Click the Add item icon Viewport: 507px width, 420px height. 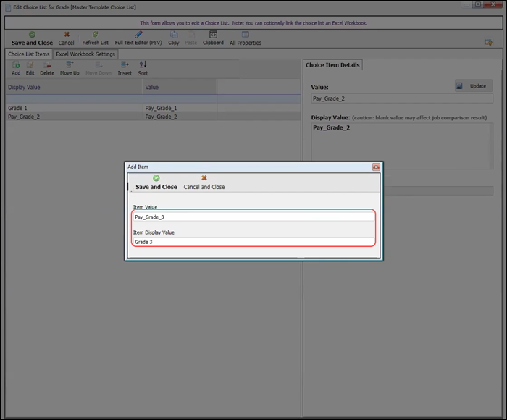[16, 68]
